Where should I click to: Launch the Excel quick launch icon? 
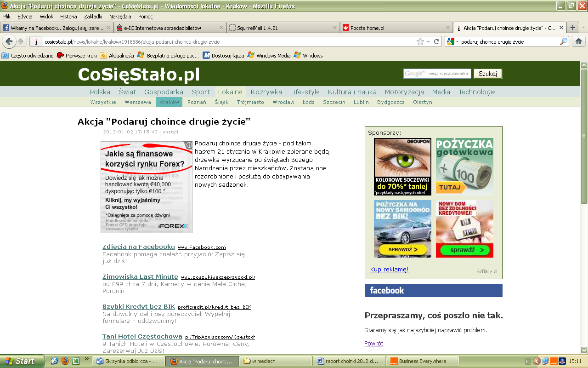coord(76,361)
